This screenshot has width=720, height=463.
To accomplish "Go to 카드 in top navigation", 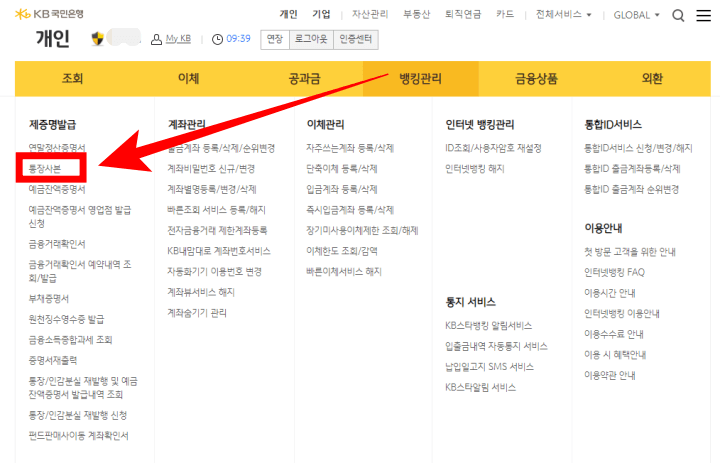I will (505, 15).
